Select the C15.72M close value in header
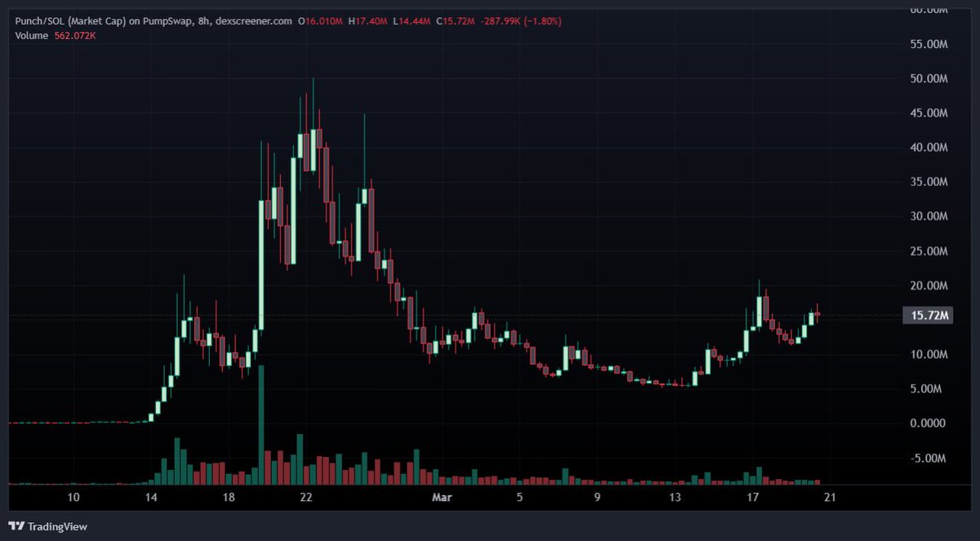 (456, 21)
